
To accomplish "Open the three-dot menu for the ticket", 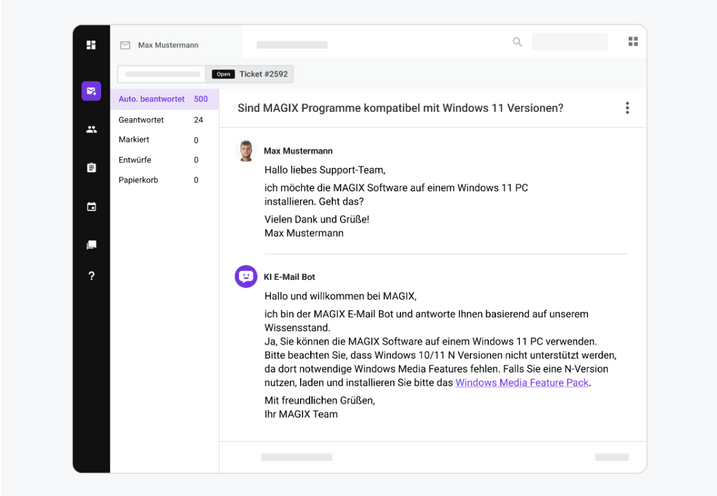I will 627,108.
